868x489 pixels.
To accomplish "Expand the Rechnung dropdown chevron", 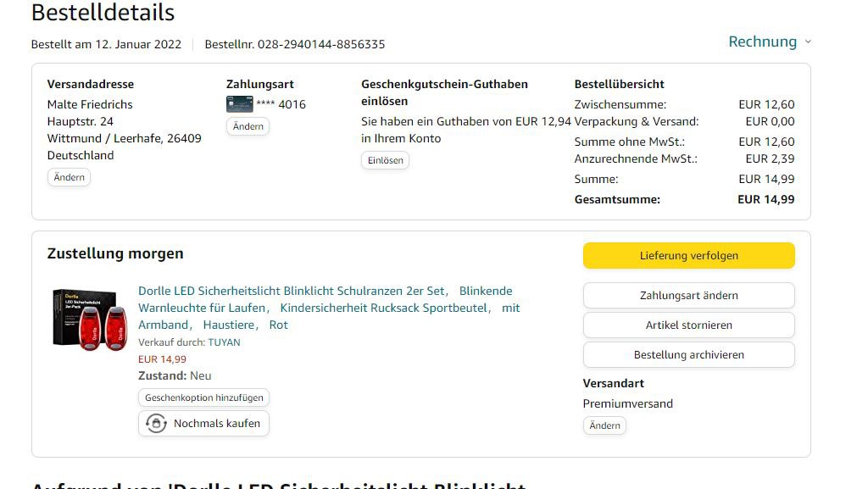I will [808, 42].
